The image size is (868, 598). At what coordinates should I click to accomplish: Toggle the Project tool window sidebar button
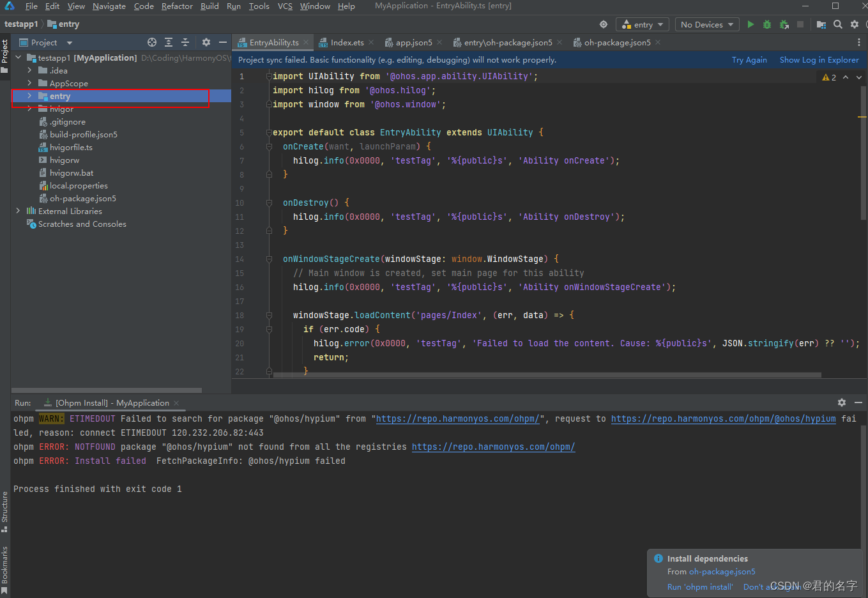(x=4, y=56)
